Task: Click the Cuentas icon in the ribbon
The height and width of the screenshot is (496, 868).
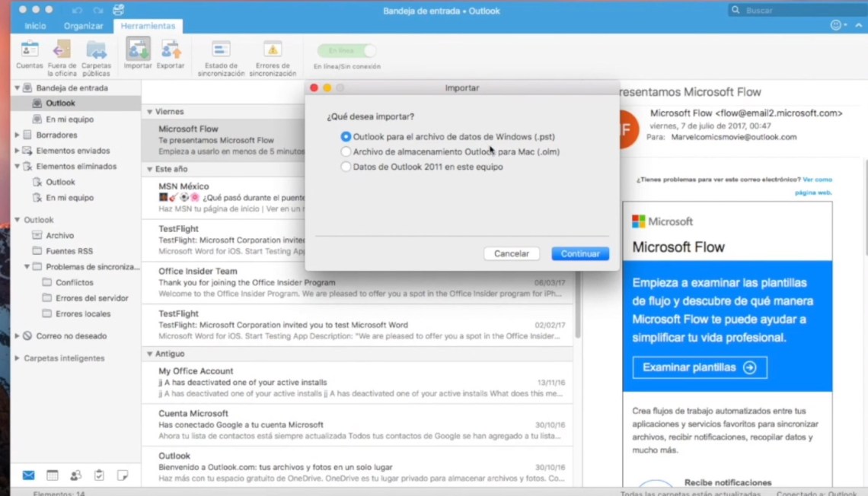Action: point(30,52)
